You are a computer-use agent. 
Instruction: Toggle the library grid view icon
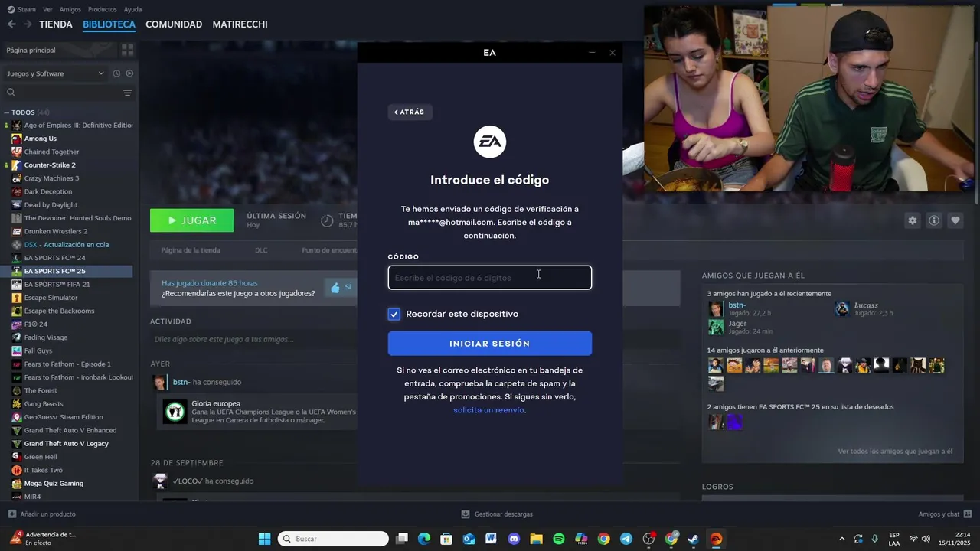pos(127,50)
